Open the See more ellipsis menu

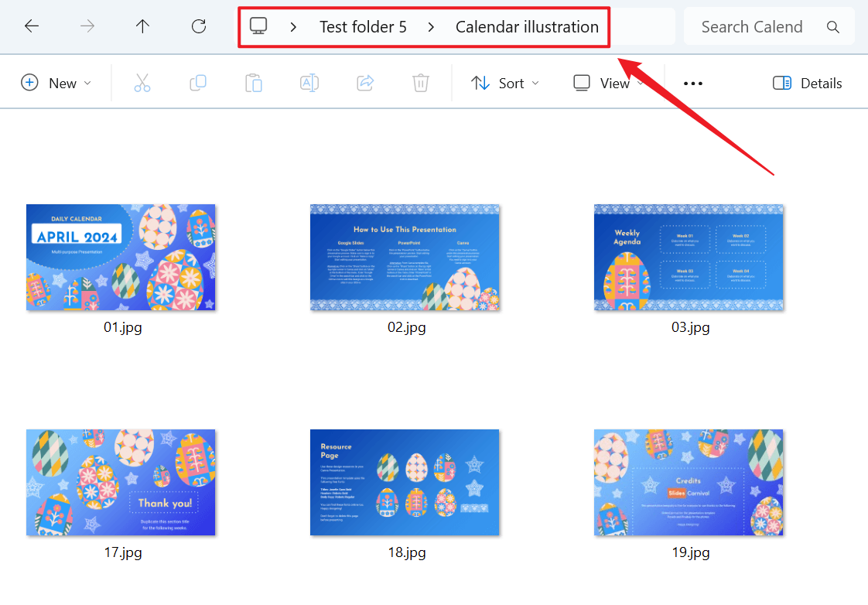693,84
